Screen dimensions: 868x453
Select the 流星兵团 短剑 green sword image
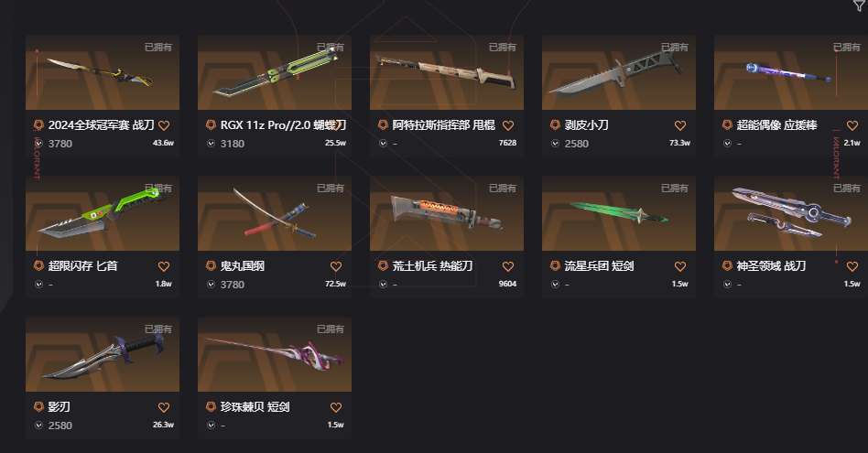pyautogui.click(x=619, y=213)
